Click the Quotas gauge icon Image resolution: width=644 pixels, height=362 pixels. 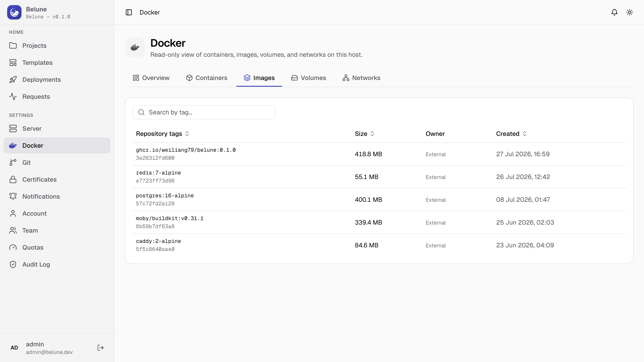(x=13, y=247)
